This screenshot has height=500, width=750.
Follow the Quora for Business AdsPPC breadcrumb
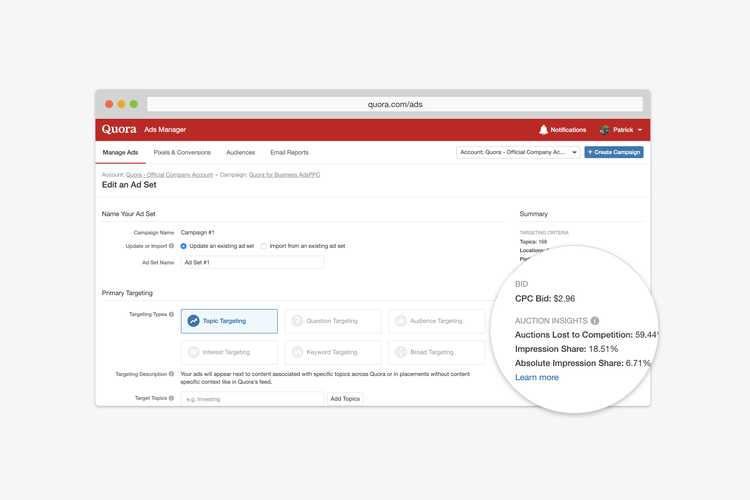(284, 175)
